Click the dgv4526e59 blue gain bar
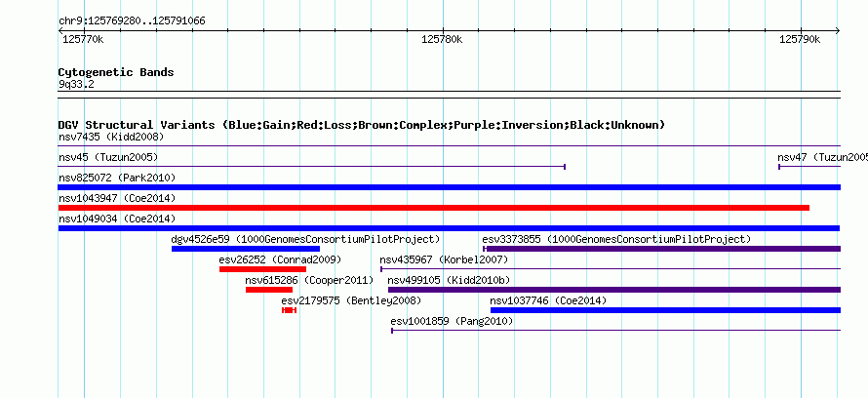This screenshot has width=868, height=398. [246, 249]
